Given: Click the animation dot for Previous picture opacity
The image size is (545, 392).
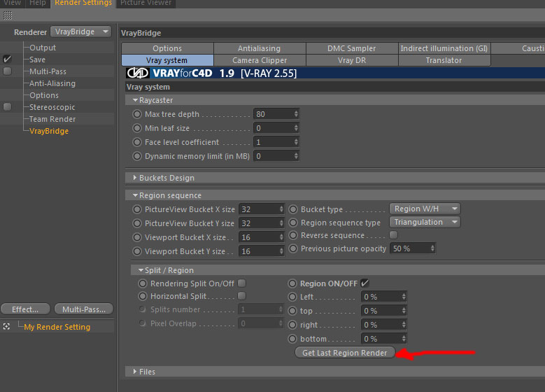Looking at the screenshot, I should [293, 248].
